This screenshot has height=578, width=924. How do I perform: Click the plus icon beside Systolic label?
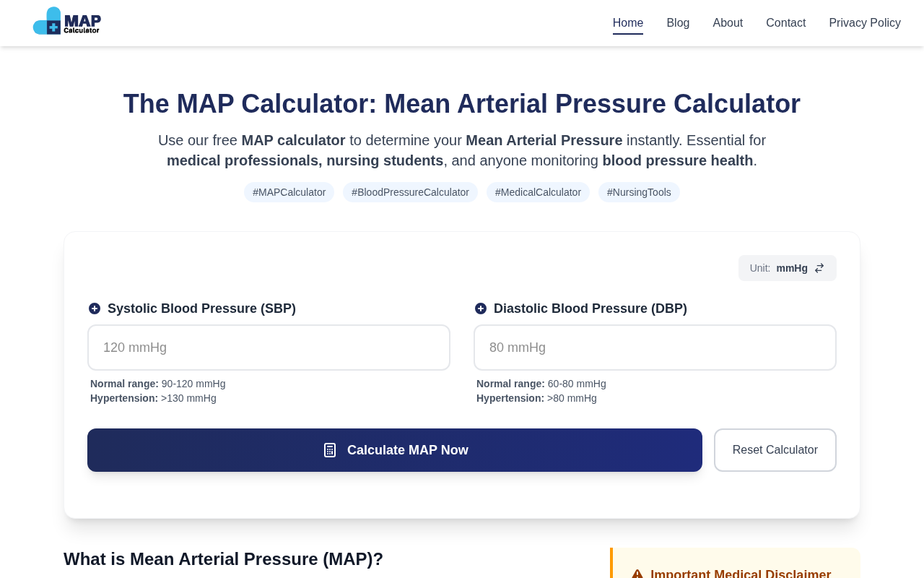[x=95, y=309]
